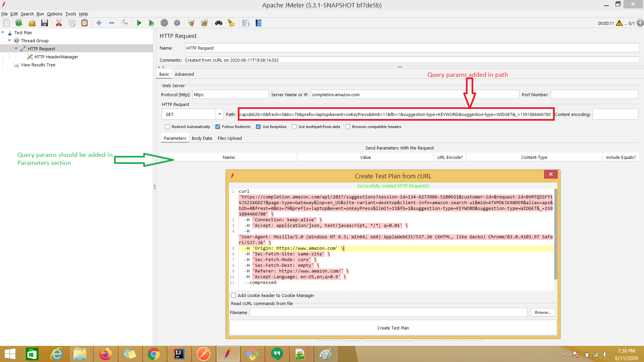The width and height of the screenshot is (644, 362).
Task: Click the Cut scissors icon
Action: pyautogui.click(x=59, y=23)
